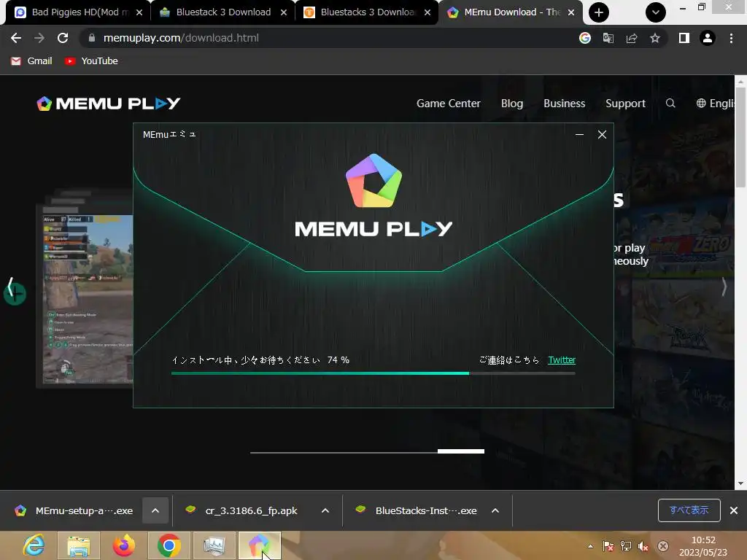Open the Chrome three-dot menu
Screen dimensions: 747x560
pyautogui.click(x=731, y=38)
